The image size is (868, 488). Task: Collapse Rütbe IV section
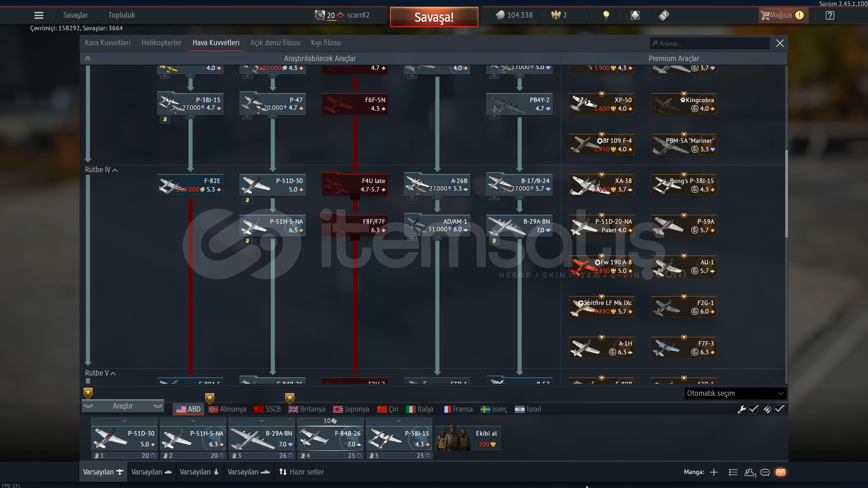101,170
